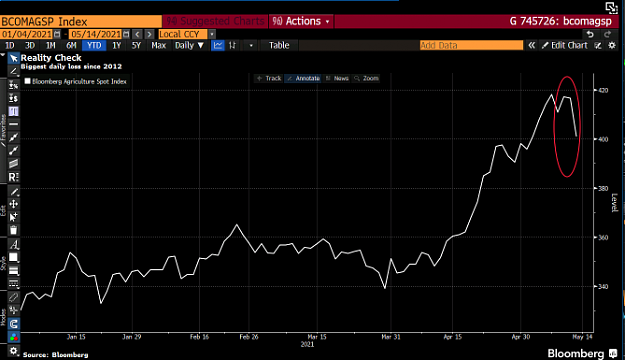Open Suggested Charts menu
The width and height of the screenshot is (625, 360).
[215, 21]
